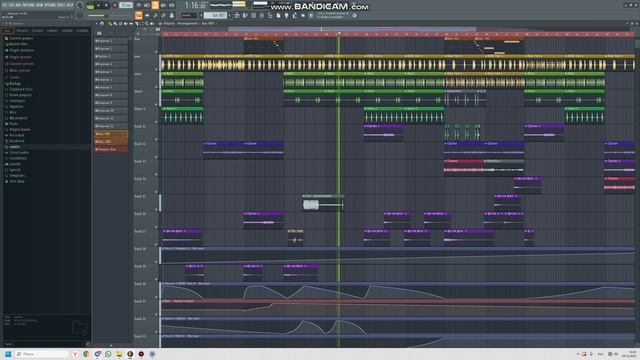Select Бас 001 pattern in picker
This screenshot has height=360, width=640.
(x=111, y=133)
